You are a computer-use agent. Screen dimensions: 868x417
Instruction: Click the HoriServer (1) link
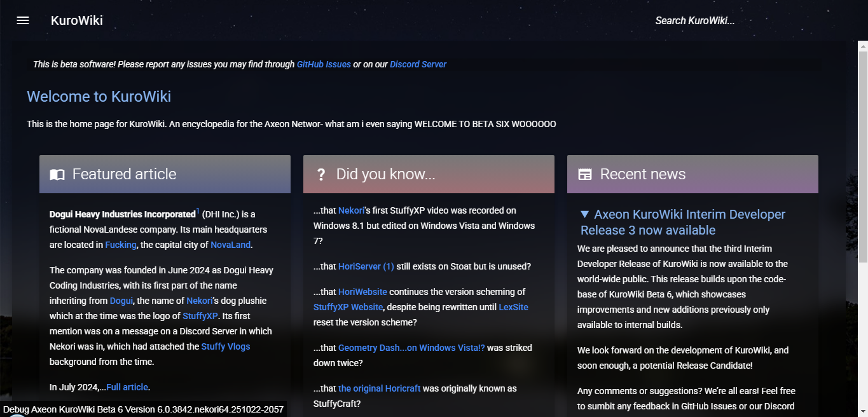[x=366, y=266]
